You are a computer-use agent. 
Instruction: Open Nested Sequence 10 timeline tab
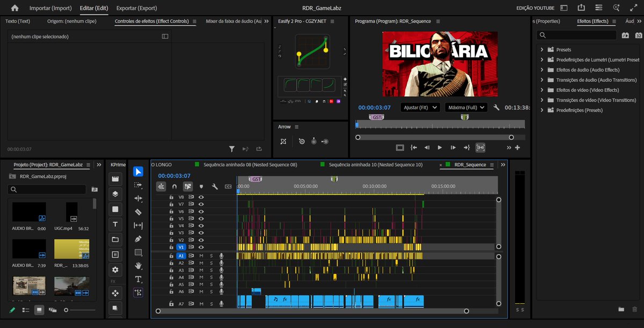click(x=375, y=165)
